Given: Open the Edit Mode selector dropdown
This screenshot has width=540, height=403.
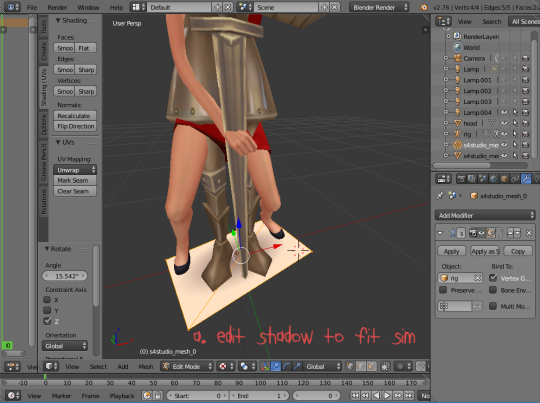Looking at the screenshot, I should click(187, 366).
